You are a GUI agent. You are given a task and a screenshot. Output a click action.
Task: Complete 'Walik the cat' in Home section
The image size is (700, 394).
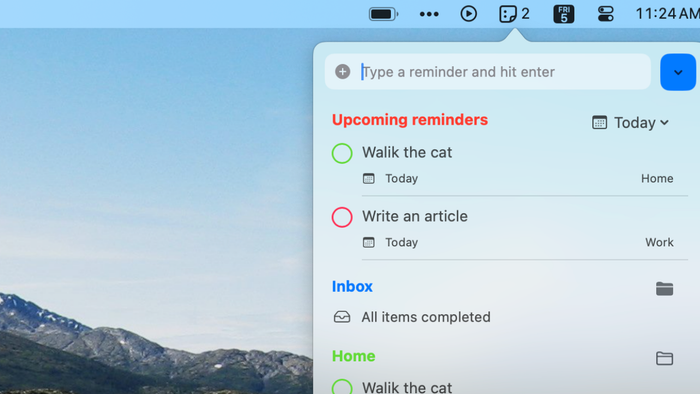(x=342, y=387)
